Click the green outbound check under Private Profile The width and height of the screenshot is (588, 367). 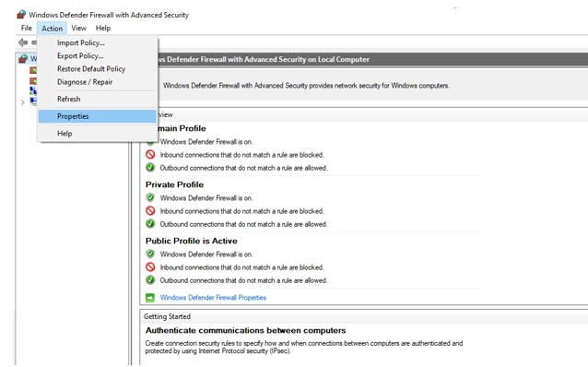(x=150, y=224)
